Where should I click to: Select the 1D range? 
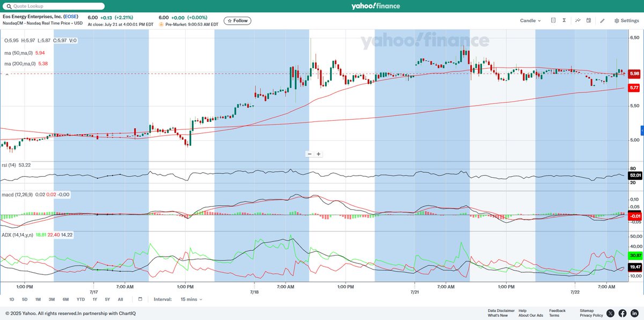point(12,299)
